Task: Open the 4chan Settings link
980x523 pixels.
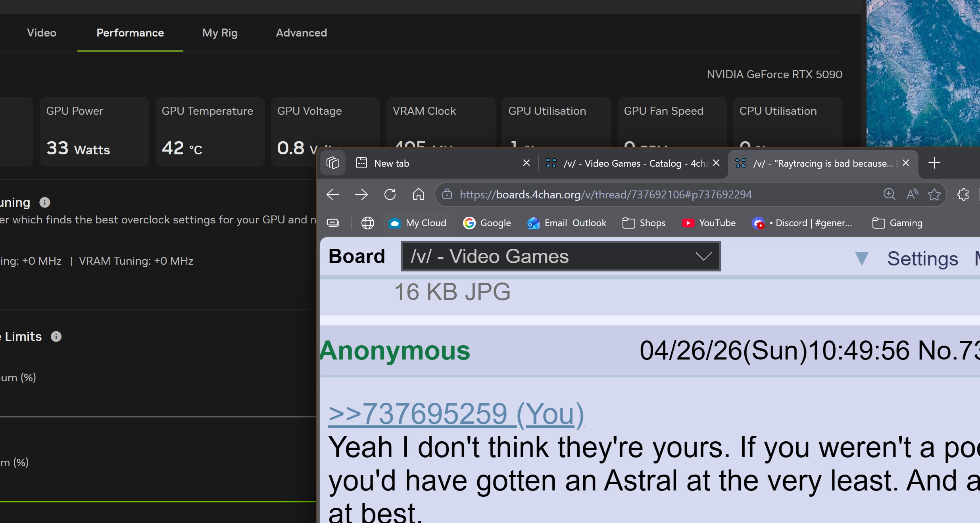Action: point(922,258)
